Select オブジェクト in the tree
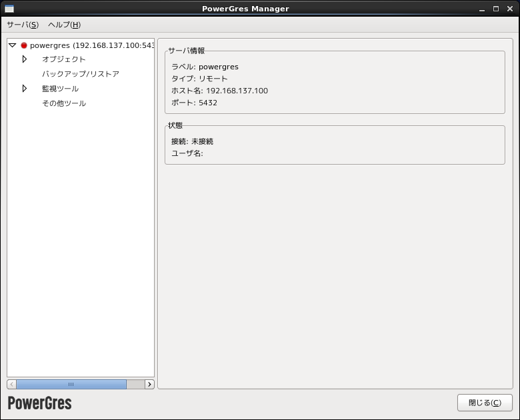 pos(64,59)
